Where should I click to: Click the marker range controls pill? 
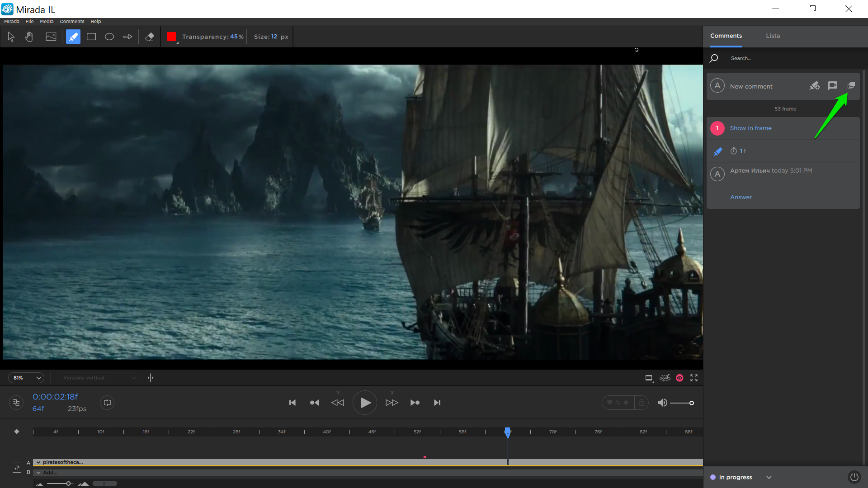click(618, 403)
